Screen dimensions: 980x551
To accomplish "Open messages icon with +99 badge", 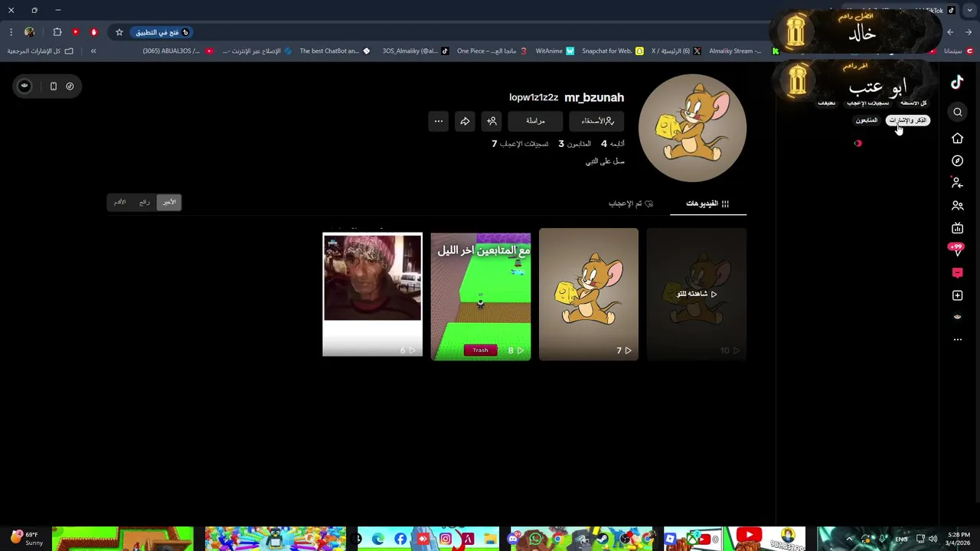I will point(956,249).
